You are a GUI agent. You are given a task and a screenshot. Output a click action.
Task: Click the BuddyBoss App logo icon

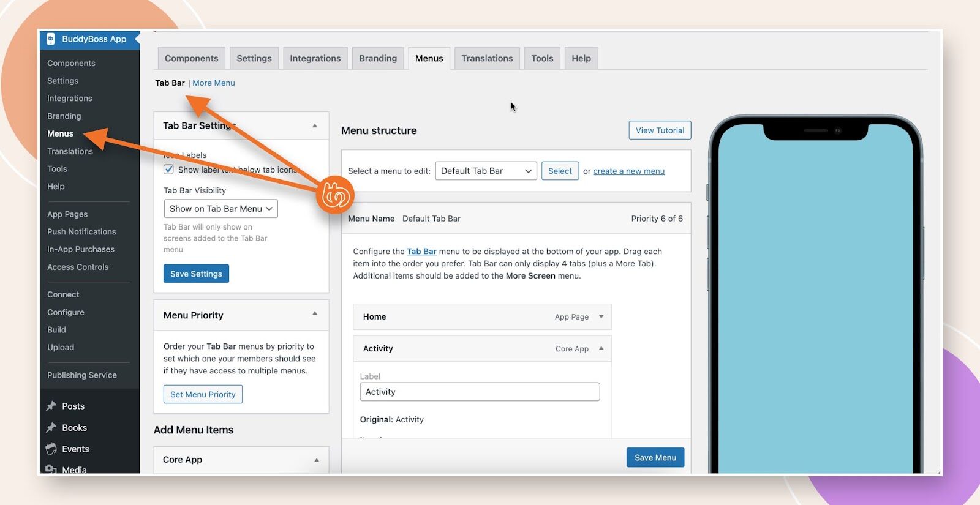[x=51, y=39]
